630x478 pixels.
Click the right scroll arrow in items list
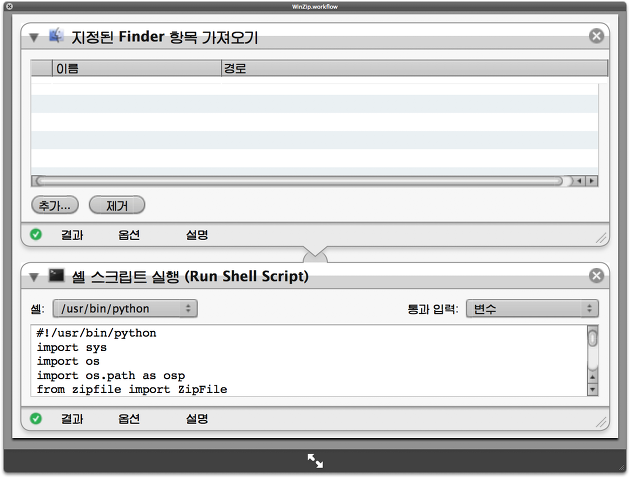[591, 181]
